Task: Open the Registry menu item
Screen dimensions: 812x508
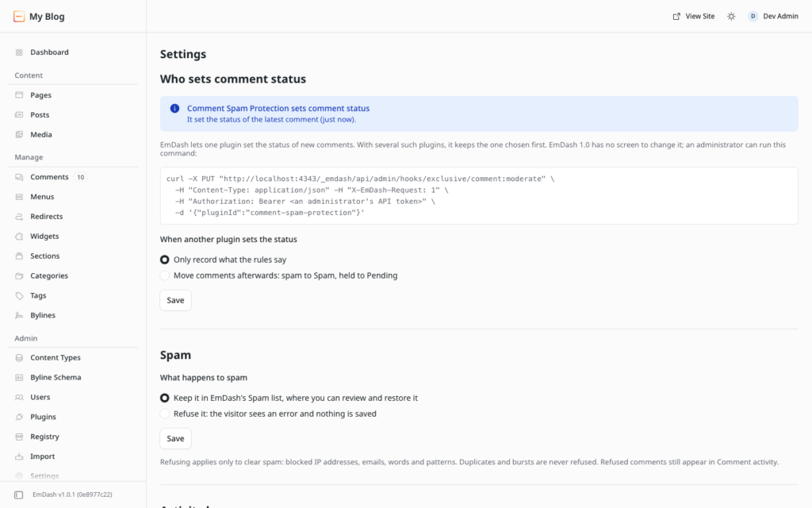Action: tap(73, 437)
